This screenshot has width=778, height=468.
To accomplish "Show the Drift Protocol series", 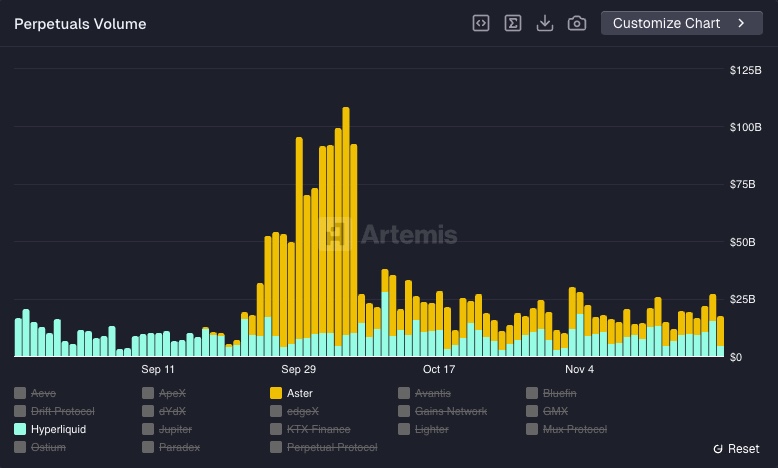I will [x=62, y=411].
